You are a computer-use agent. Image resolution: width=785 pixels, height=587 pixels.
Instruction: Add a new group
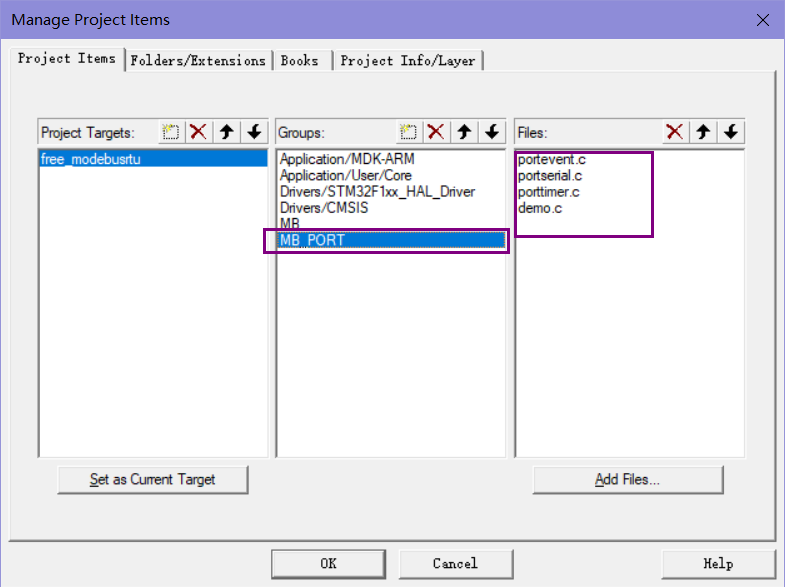coord(409,132)
